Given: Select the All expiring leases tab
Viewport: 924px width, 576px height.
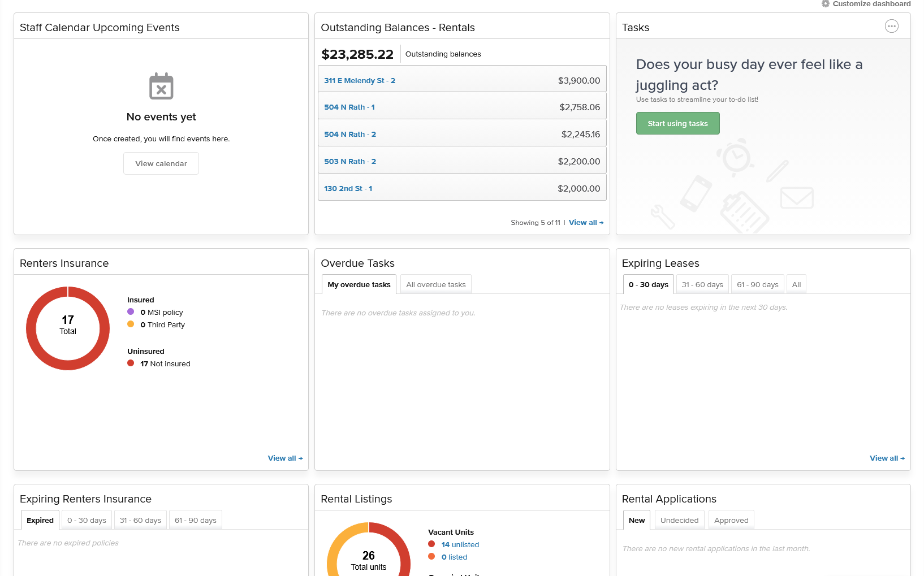Looking at the screenshot, I should [796, 284].
